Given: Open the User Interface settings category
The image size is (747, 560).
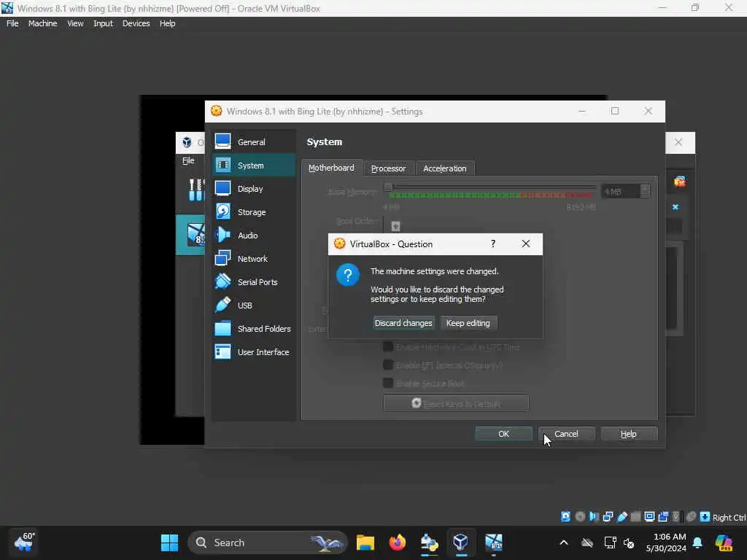Looking at the screenshot, I should point(253,352).
